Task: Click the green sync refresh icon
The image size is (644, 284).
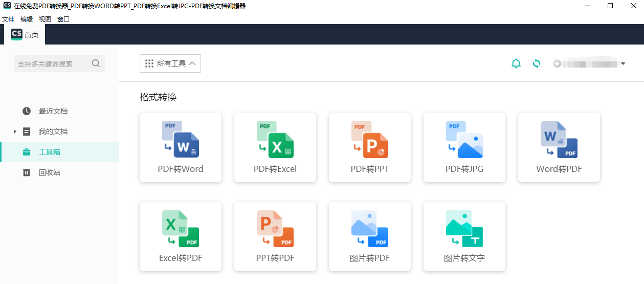Action: coord(537,63)
